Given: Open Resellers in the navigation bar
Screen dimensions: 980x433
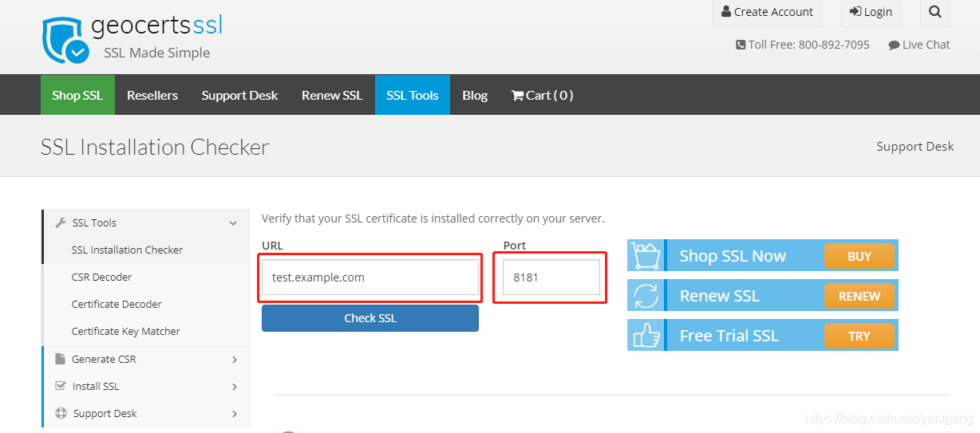Looking at the screenshot, I should tap(152, 95).
